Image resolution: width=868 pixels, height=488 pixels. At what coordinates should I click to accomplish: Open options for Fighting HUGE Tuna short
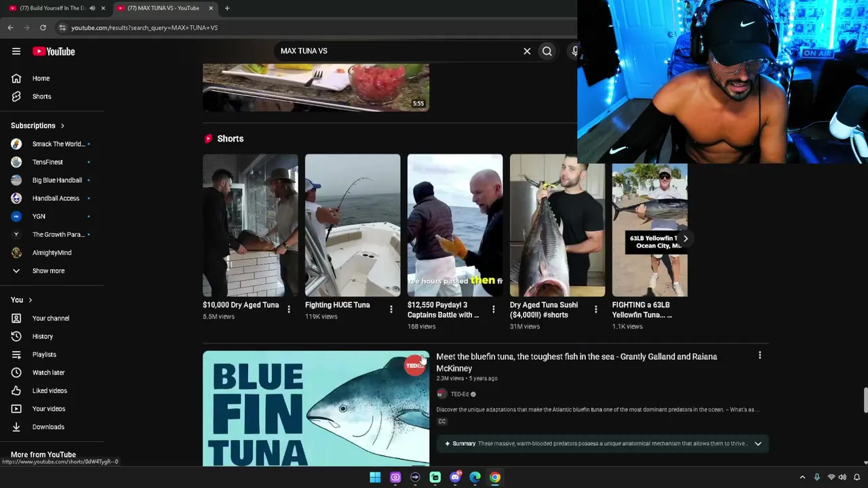pos(391,310)
